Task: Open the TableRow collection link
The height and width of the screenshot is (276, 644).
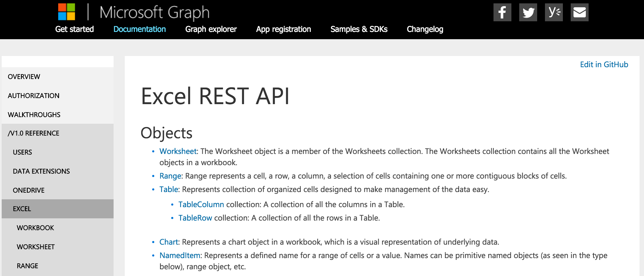Action: click(195, 218)
